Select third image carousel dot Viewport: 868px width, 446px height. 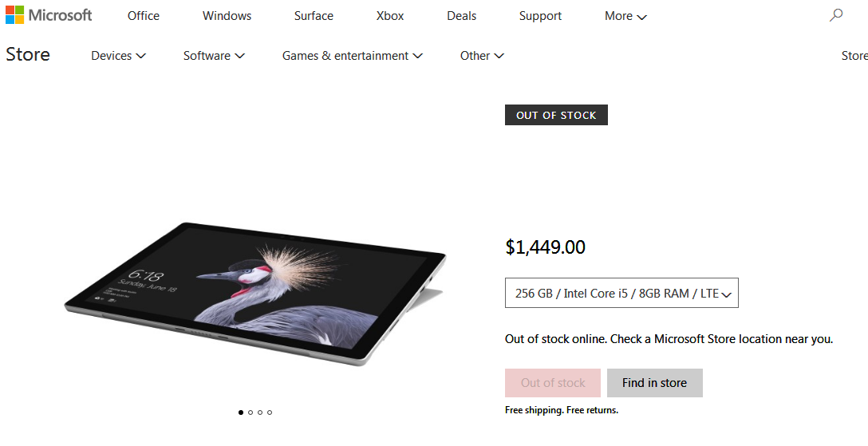click(260, 412)
